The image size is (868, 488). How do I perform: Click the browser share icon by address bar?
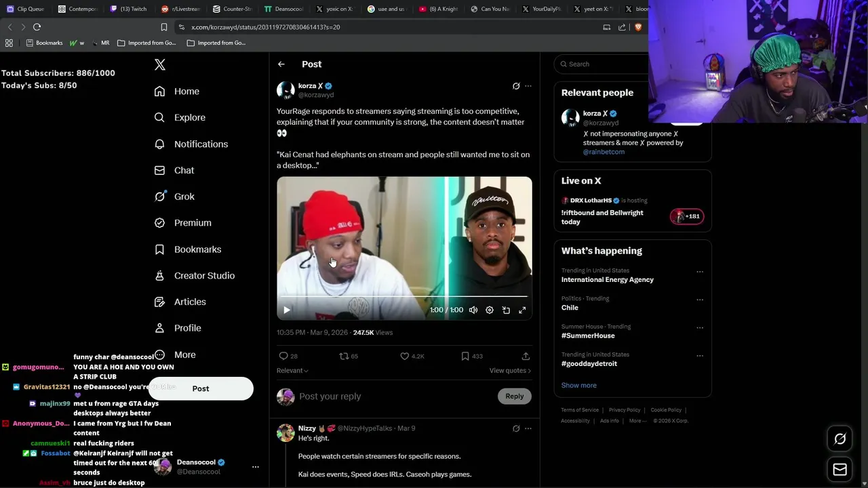click(622, 27)
